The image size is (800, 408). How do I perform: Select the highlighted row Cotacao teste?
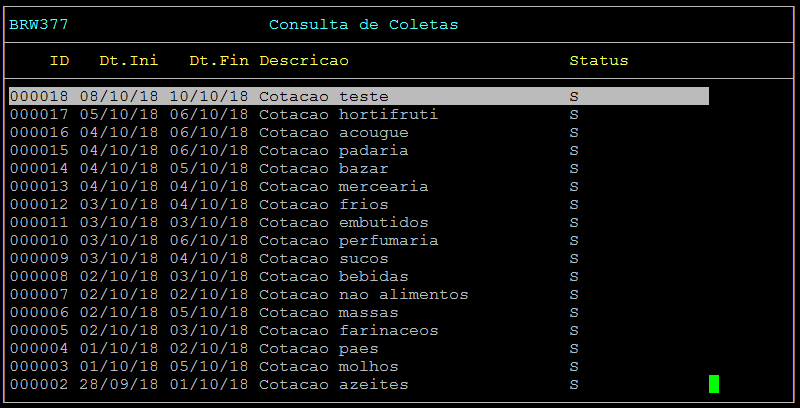coord(359,96)
